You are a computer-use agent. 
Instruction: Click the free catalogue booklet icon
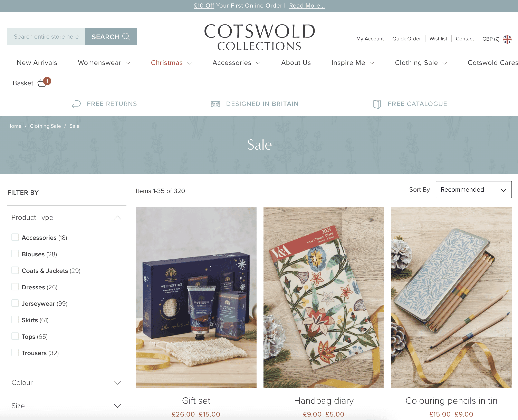[x=377, y=104]
